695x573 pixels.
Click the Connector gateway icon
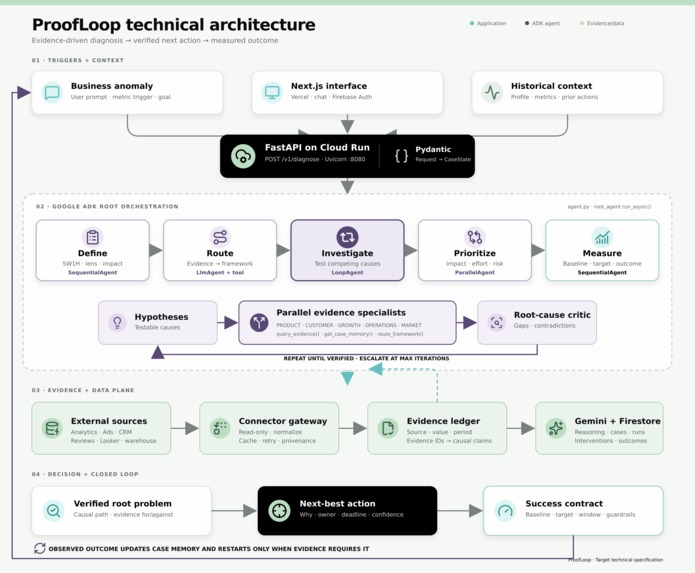[220, 429]
